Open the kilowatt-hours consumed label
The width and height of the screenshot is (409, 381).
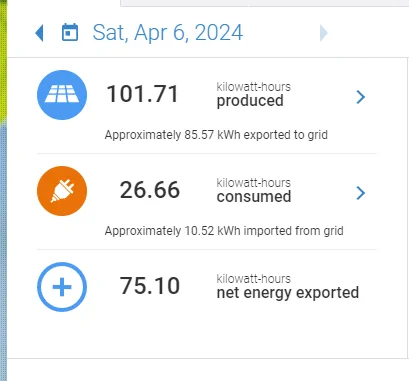pos(253,191)
